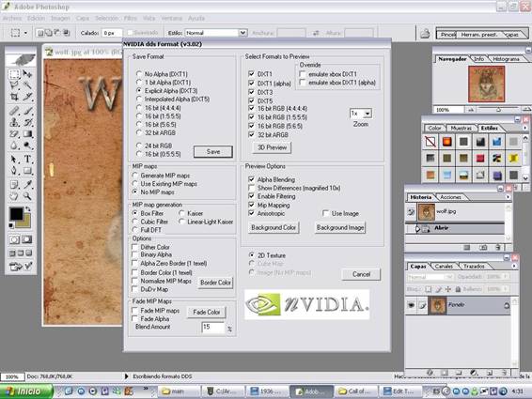Enable Show Differences checkbox
Viewport: 532px width, 399px height.
(x=251, y=188)
